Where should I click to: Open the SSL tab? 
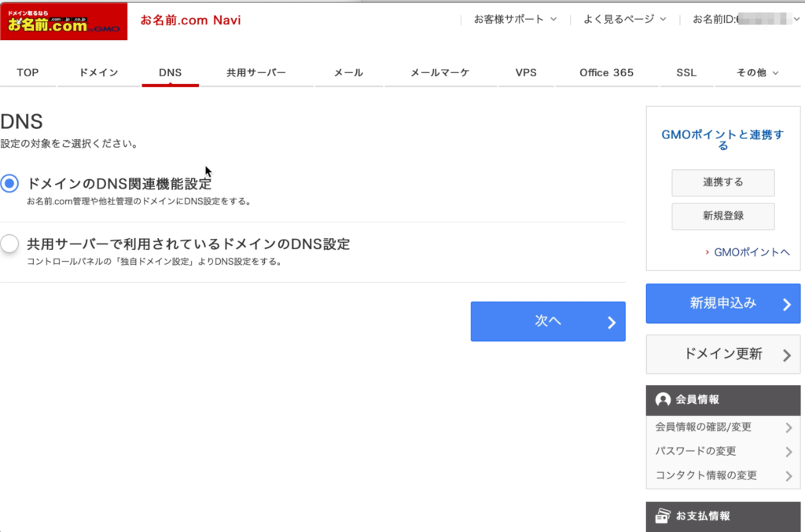tap(686, 73)
